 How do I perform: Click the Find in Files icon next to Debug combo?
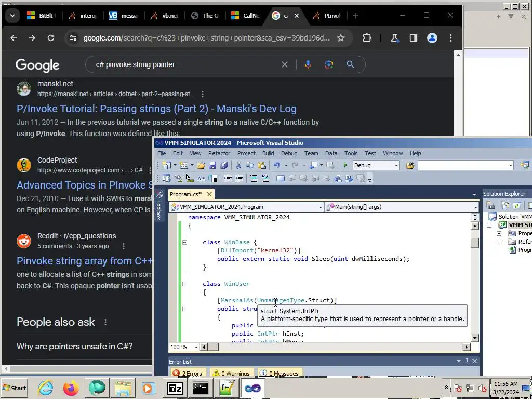click(410, 165)
